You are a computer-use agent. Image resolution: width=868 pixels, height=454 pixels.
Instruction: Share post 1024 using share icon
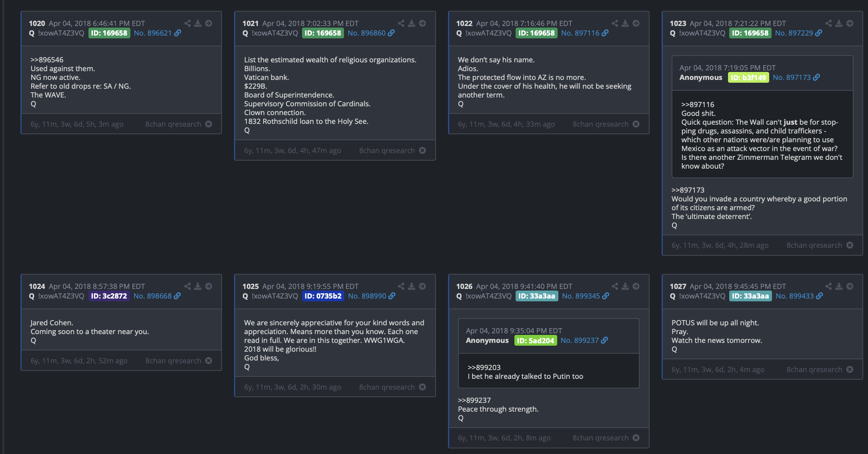click(x=187, y=287)
